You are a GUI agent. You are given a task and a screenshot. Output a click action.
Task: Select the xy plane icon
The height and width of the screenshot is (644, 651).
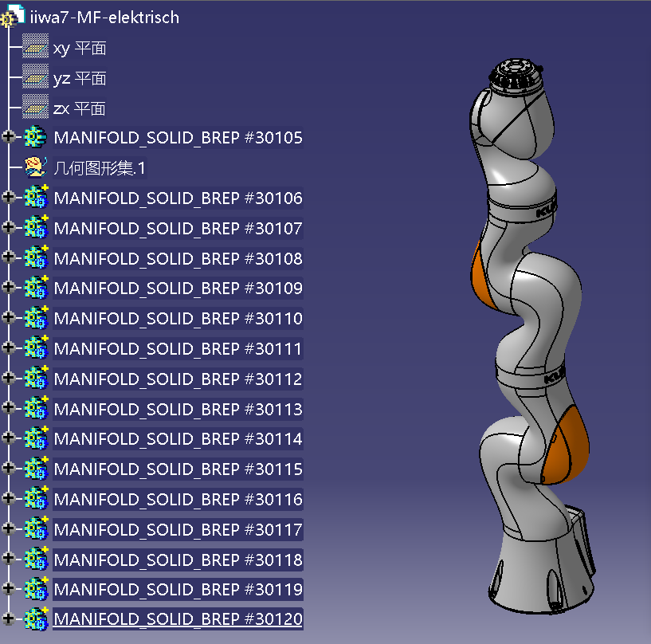tap(35, 48)
